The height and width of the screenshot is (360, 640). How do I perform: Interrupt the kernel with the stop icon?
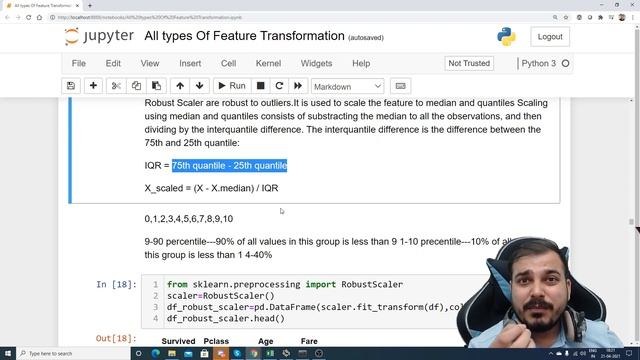[x=260, y=86]
